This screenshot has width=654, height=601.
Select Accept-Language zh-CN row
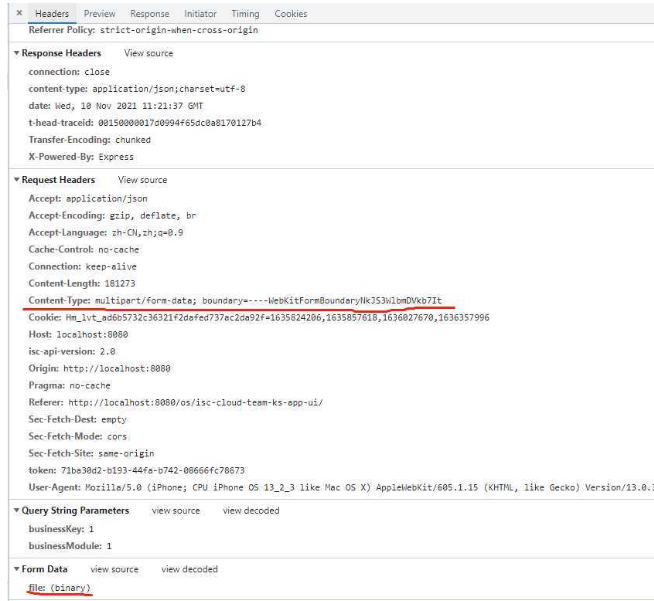tap(106, 232)
